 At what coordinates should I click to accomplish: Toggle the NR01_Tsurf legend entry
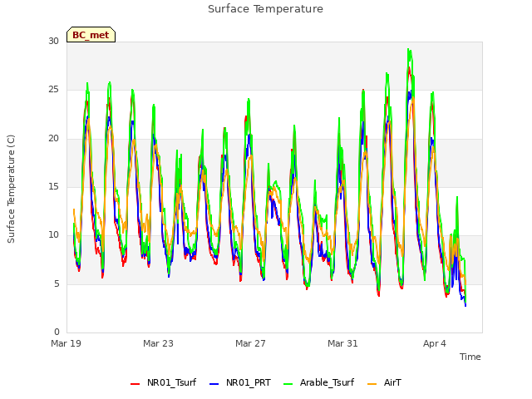click(163, 382)
